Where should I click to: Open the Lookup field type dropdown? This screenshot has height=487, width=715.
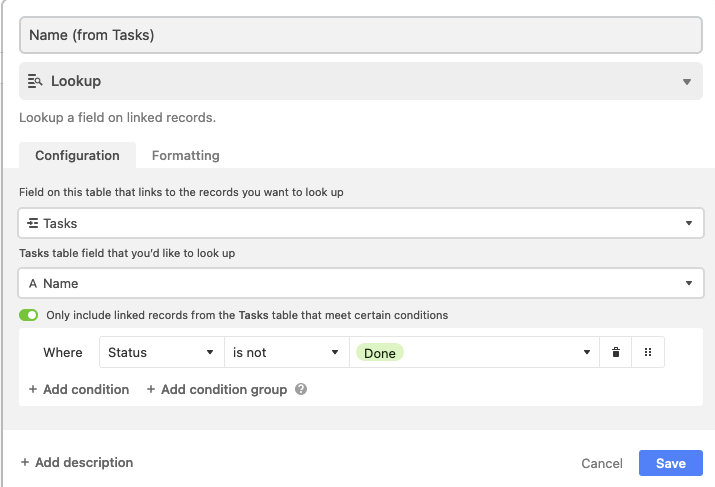click(x=361, y=81)
